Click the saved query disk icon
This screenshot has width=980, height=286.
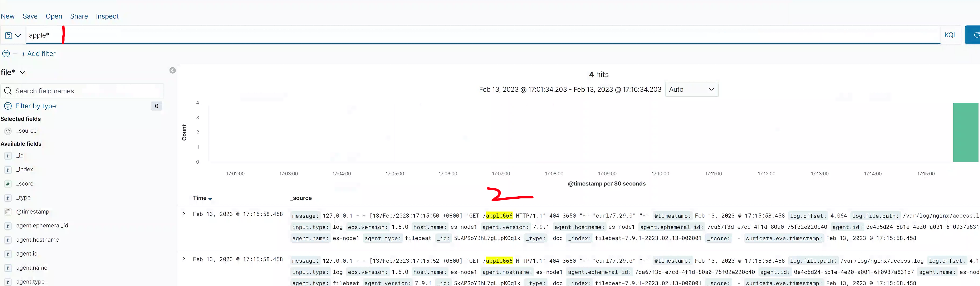[9, 35]
